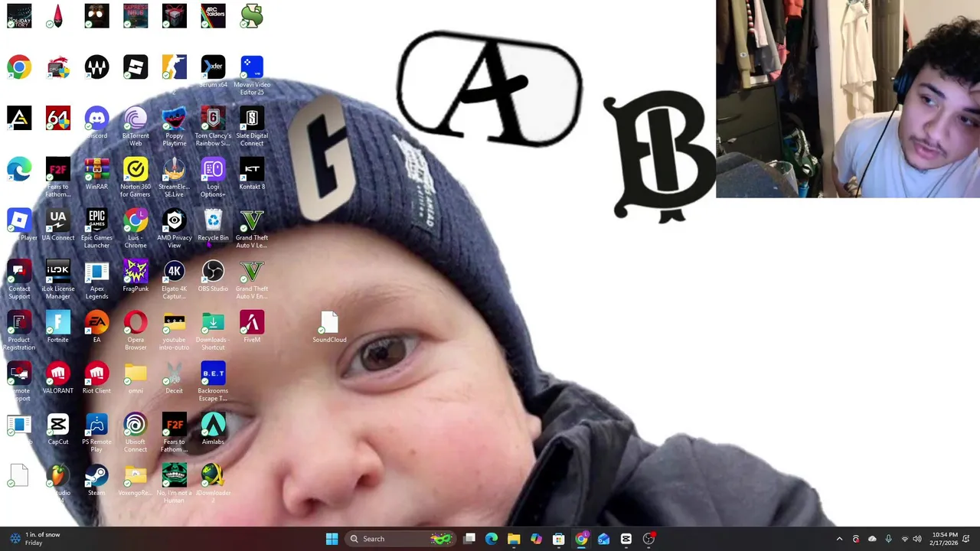Select the youtube intro-outro folder
Screen dimensions: 980x551
pyautogui.click(x=174, y=331)
